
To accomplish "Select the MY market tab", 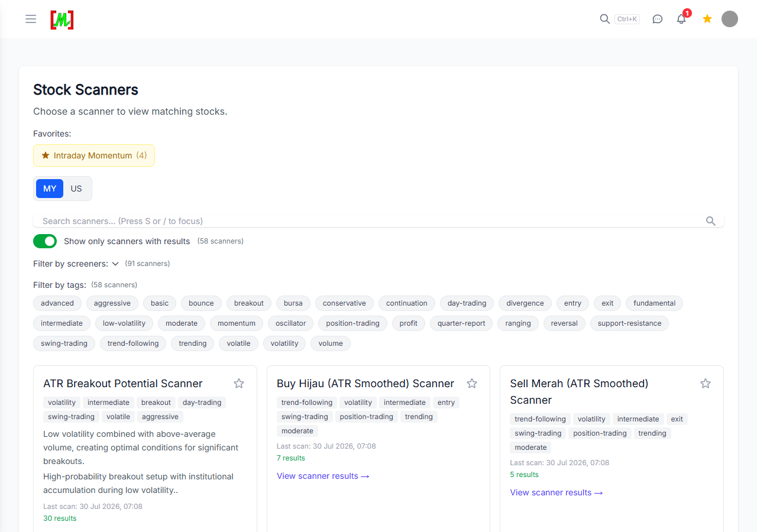I will pyautogui.click(x=50, y=189).
